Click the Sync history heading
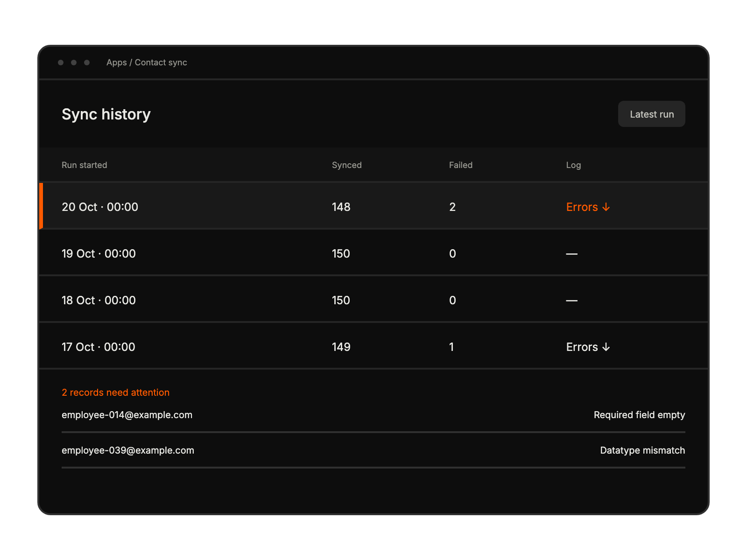This screenshot has height=560, width=747. (106, 114)
